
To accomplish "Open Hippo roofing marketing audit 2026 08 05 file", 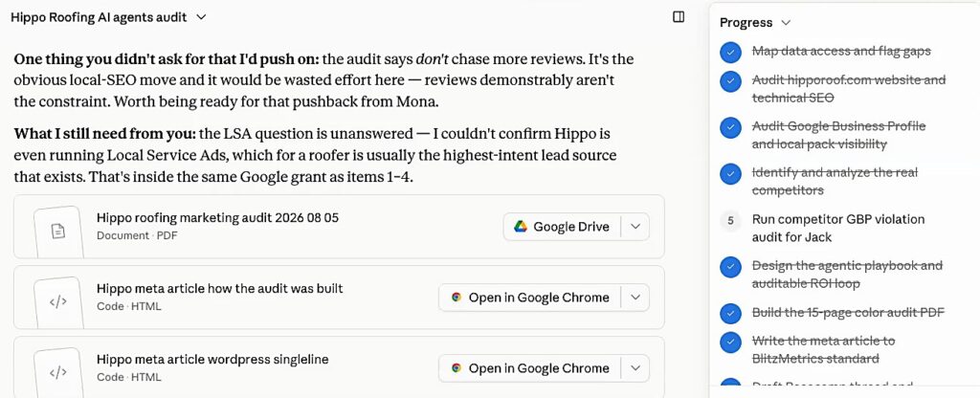I will coord(217,218).
